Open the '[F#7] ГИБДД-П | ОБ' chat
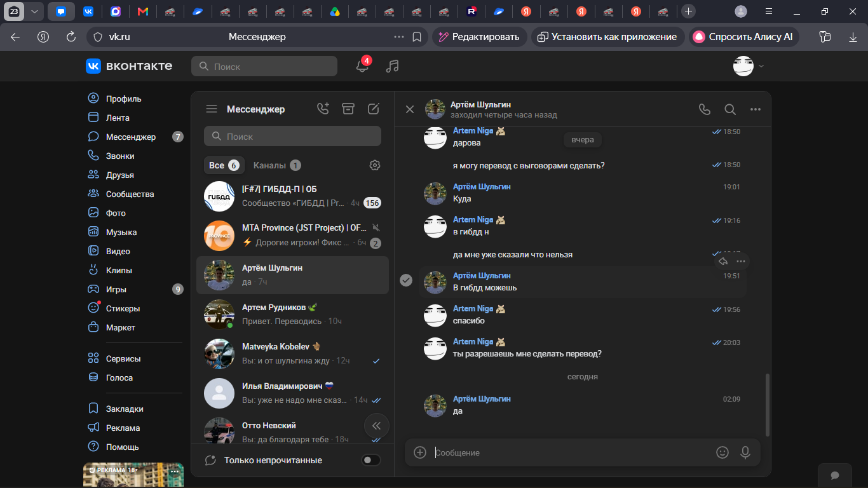The width and height of the screenshot is (868, 488). click(x=292, y=196)
